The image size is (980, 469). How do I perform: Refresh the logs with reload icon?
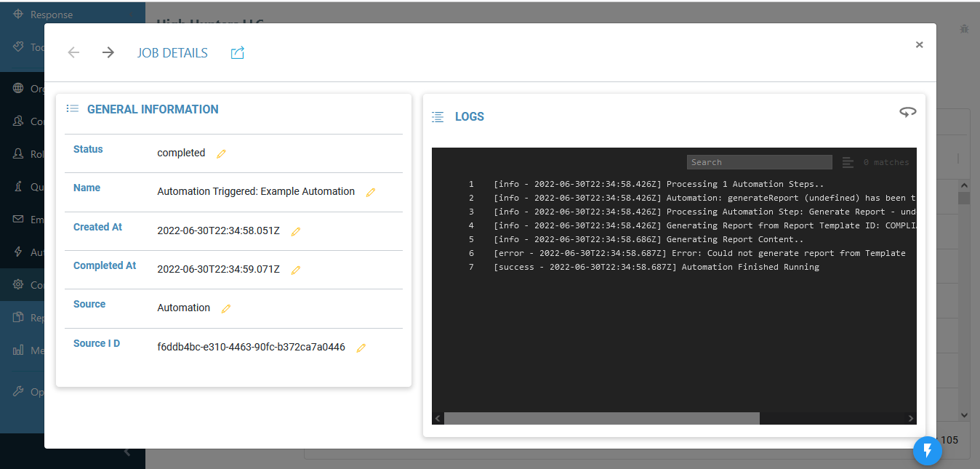(907, 112)
